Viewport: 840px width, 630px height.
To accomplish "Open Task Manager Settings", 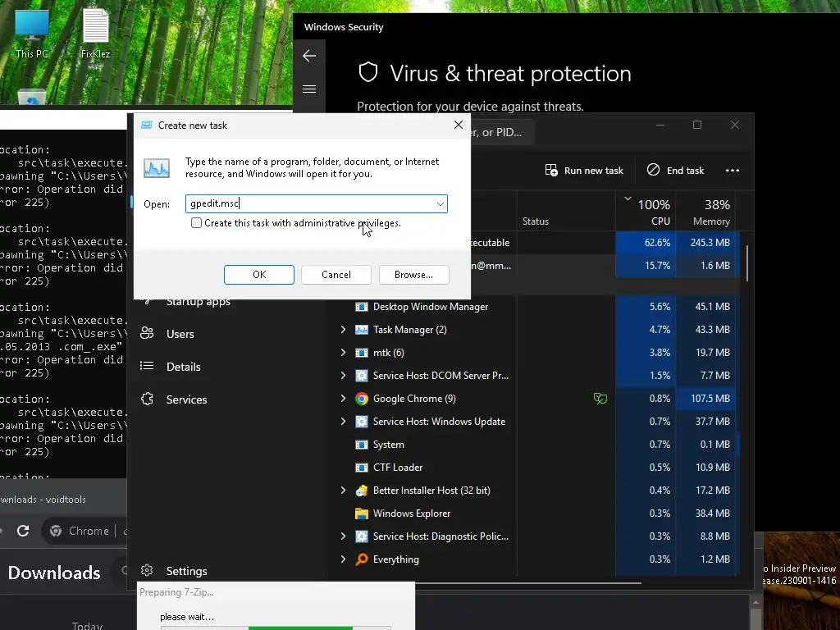I will [186, 571].
